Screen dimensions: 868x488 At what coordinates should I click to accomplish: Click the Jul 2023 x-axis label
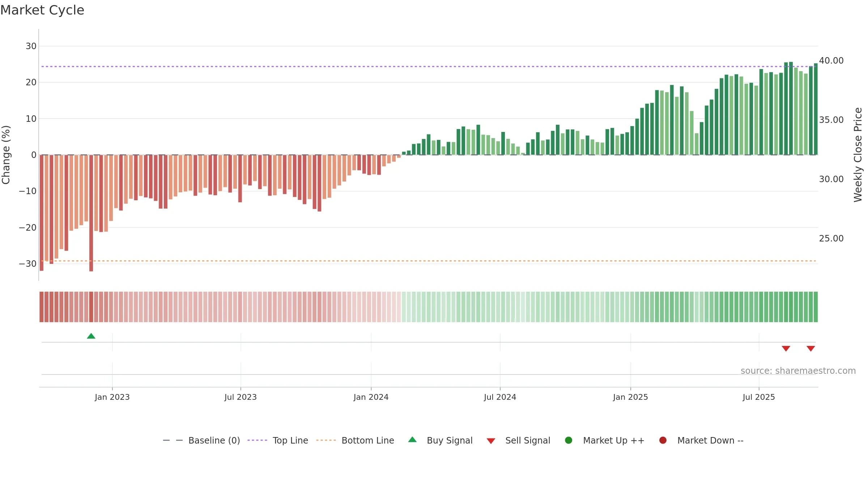tap(241, 397)
